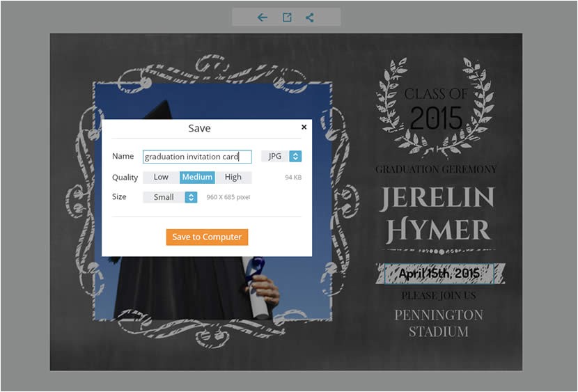Click the open in new window icon

tap(287, 17)
